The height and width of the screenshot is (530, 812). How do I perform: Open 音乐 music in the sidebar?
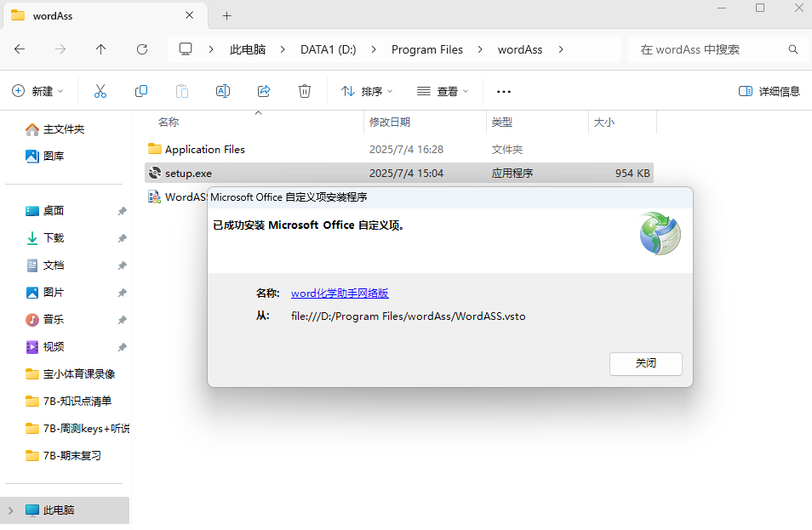point(44,319)
